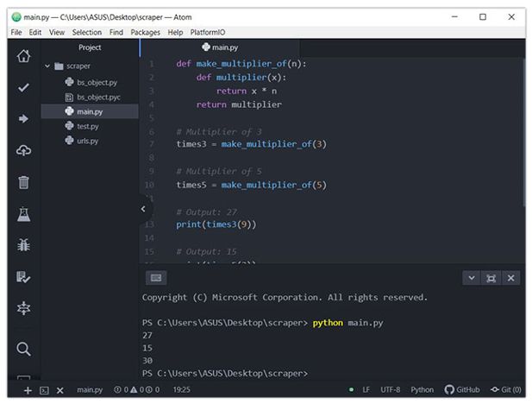532x410 pixels.
Task: Click the 'def make_multiplier_of(n):' line
Action: tap(241, 64)
